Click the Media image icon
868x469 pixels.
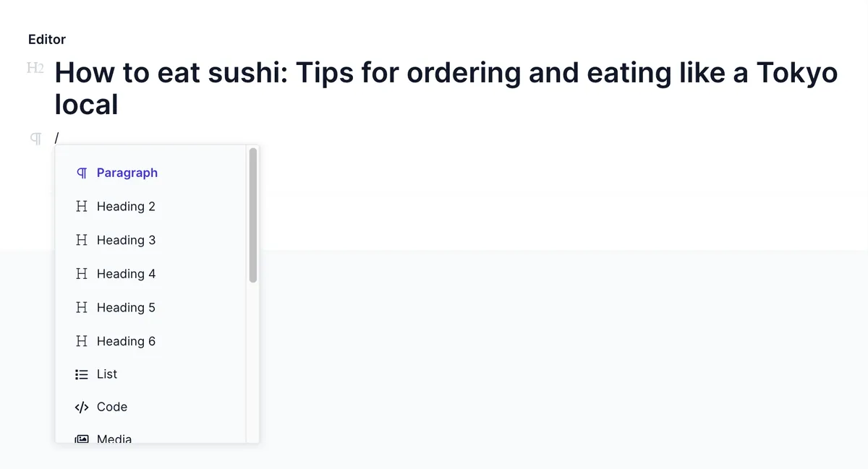coord(82,439)
